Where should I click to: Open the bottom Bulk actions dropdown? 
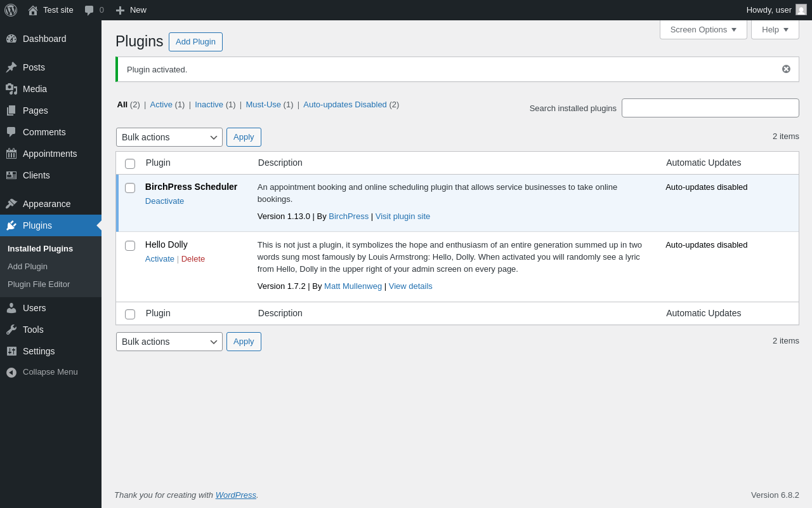click(169, 342)
